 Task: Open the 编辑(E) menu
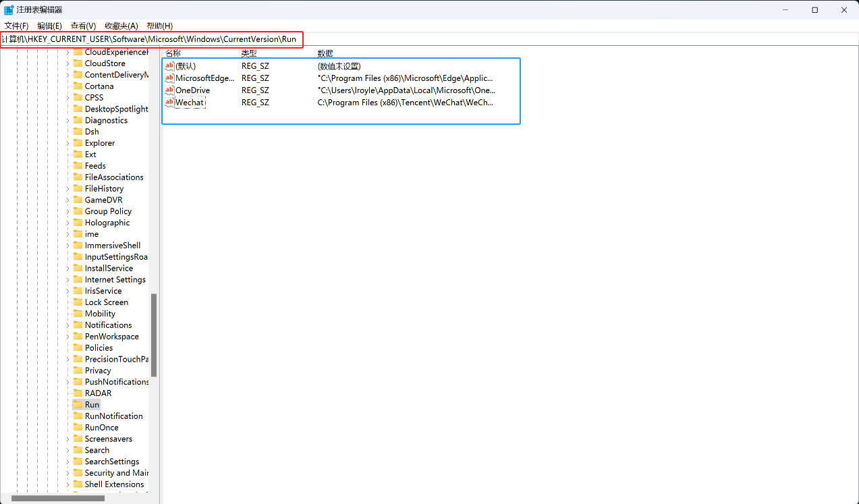(49, 26)
